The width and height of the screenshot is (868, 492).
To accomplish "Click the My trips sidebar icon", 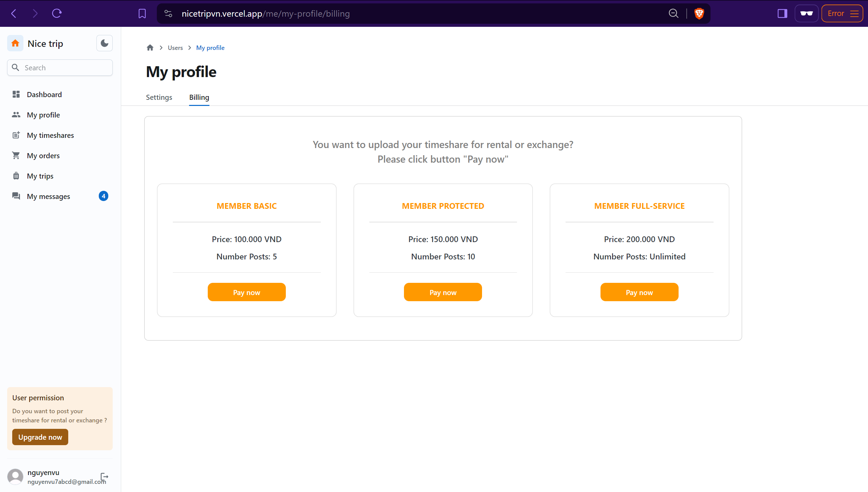I will [x=16, y=175].
